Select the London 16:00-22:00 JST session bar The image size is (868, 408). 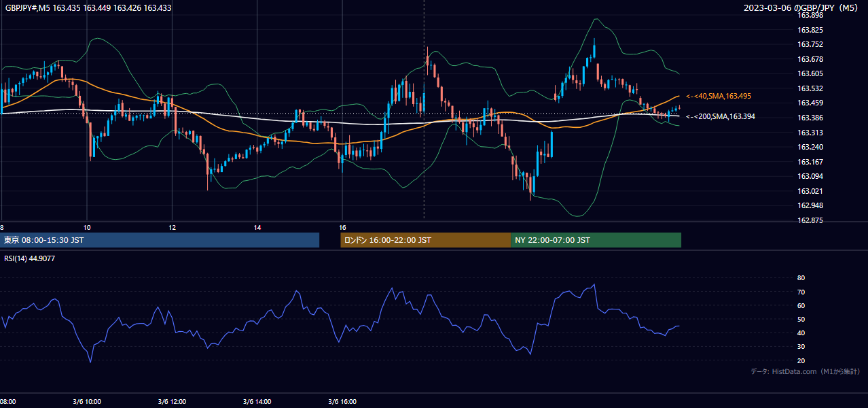click(x=425, y=240)
